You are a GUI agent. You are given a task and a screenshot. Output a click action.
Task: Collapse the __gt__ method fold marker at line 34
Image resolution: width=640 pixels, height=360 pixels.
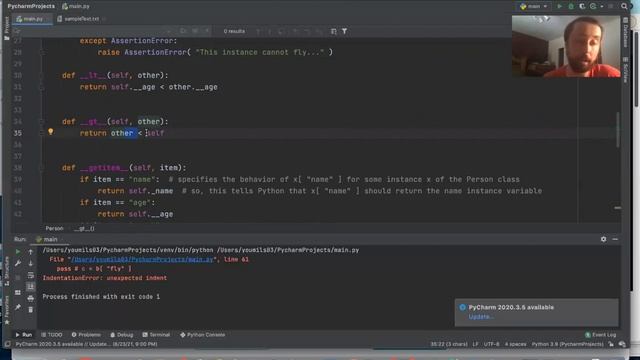[x=42, y=122]
